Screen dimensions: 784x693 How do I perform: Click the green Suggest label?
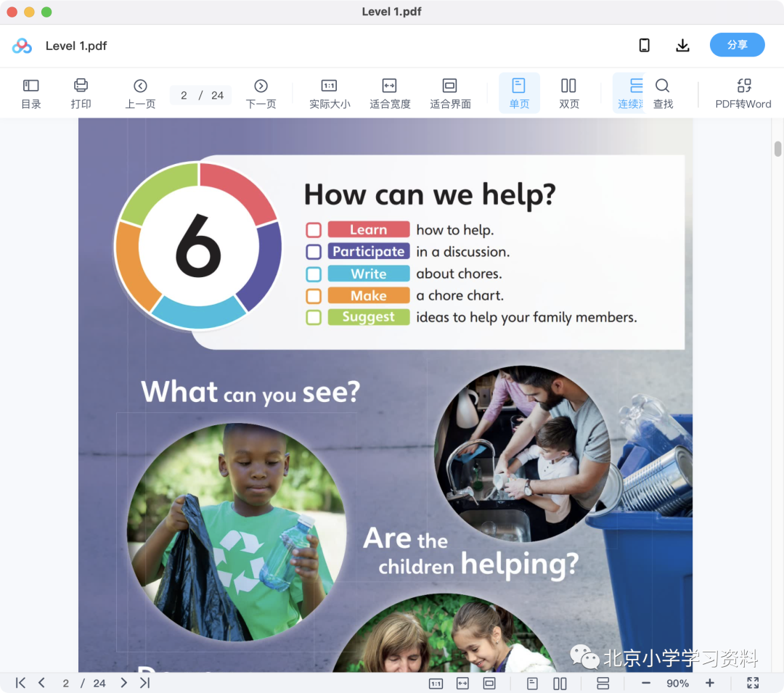click(369, 317)
